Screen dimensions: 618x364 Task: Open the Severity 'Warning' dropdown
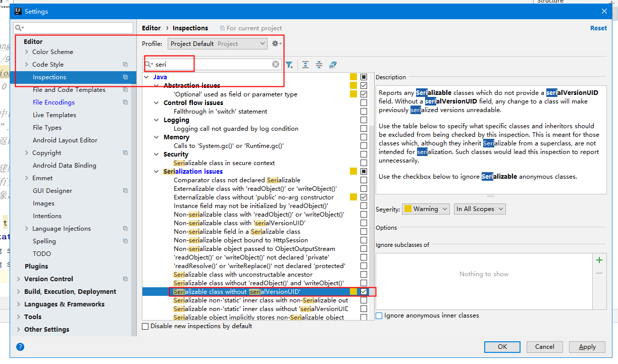[x=426, y=209]
